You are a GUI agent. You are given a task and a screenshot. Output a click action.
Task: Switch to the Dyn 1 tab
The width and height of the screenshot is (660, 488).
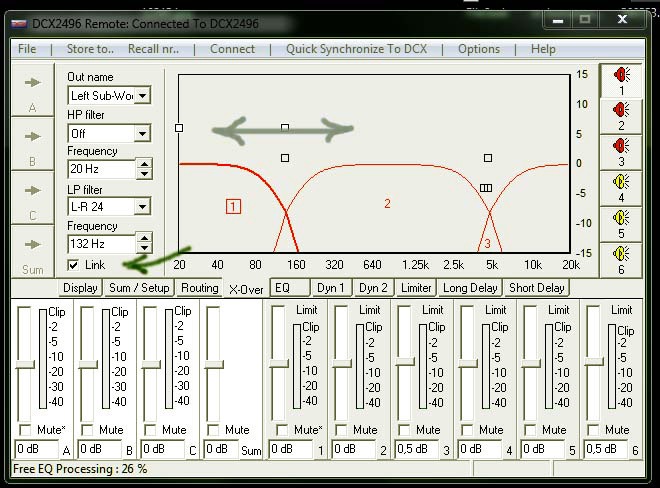pyautogui.click(x=331, y=288)
